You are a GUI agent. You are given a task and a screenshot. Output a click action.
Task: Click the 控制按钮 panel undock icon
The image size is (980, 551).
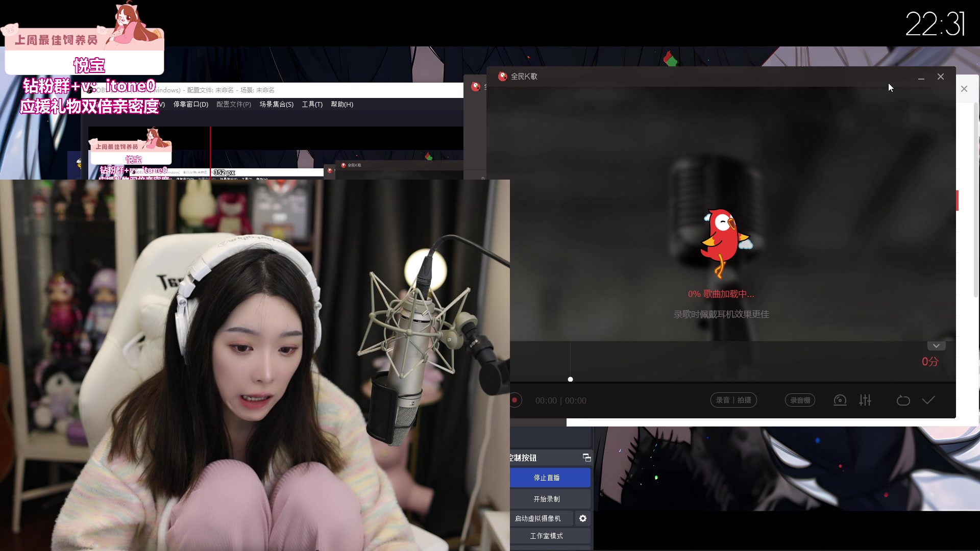point(586,458)
